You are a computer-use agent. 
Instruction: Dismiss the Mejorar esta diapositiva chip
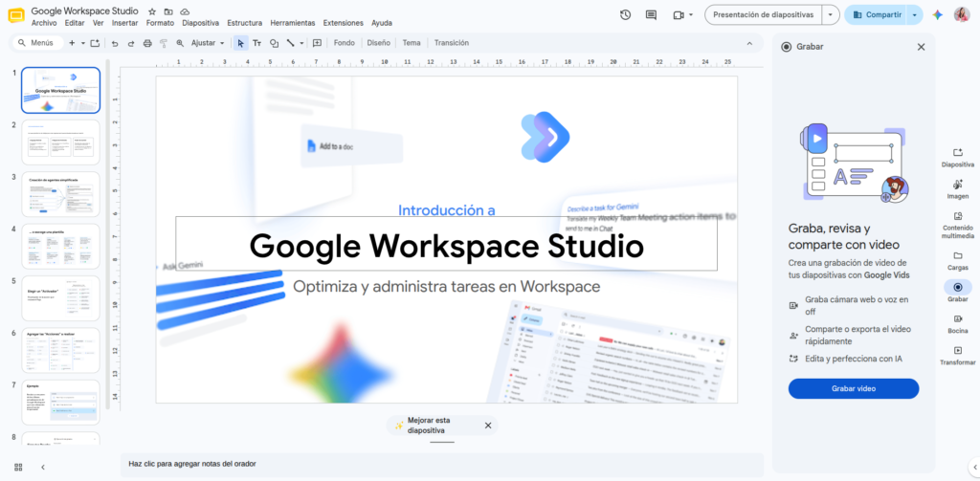(x=488, y=426)
